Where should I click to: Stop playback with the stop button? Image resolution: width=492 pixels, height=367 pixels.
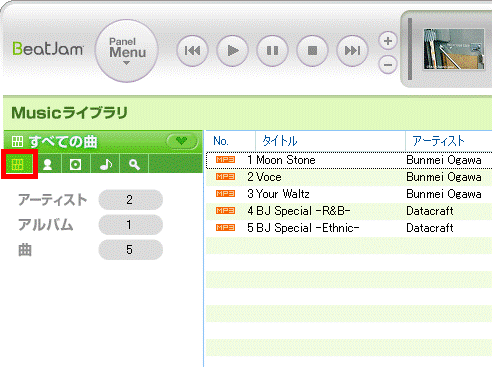tap(312, 51)
